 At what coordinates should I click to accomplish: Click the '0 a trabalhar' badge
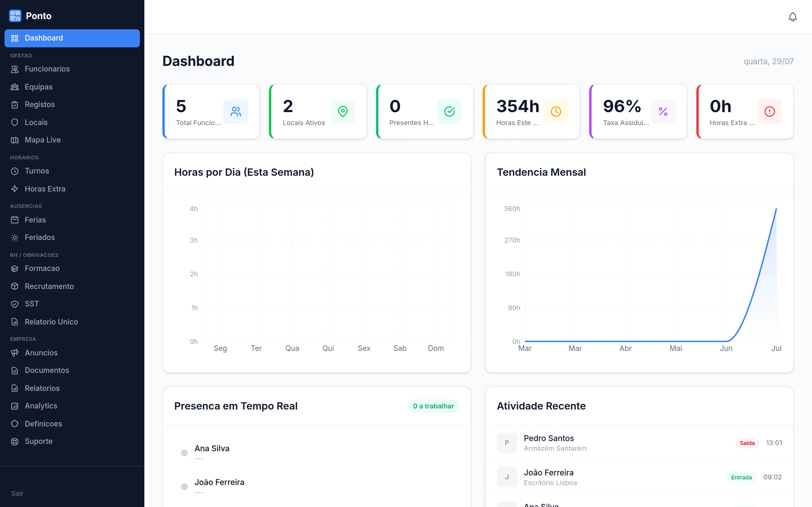point(433,406)
